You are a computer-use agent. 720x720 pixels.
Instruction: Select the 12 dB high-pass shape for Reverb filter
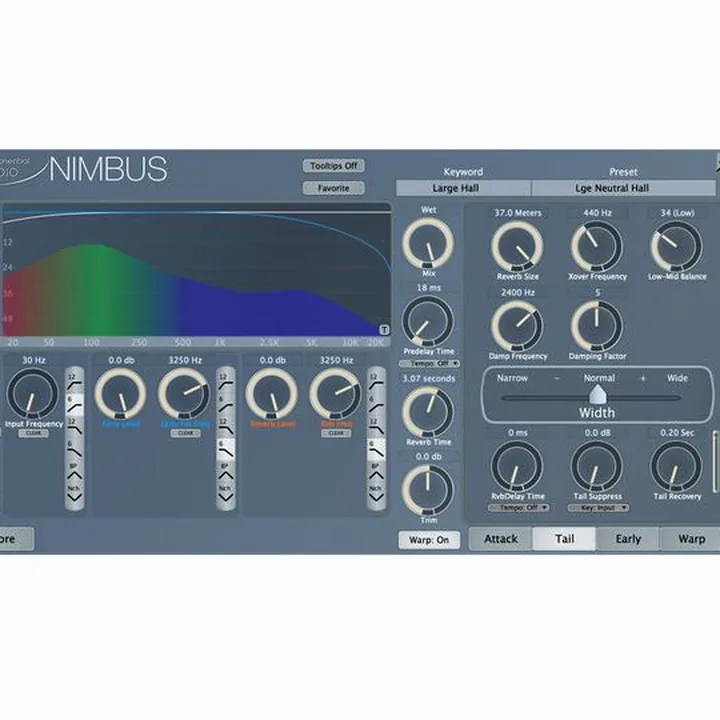[x=376, y=382]
